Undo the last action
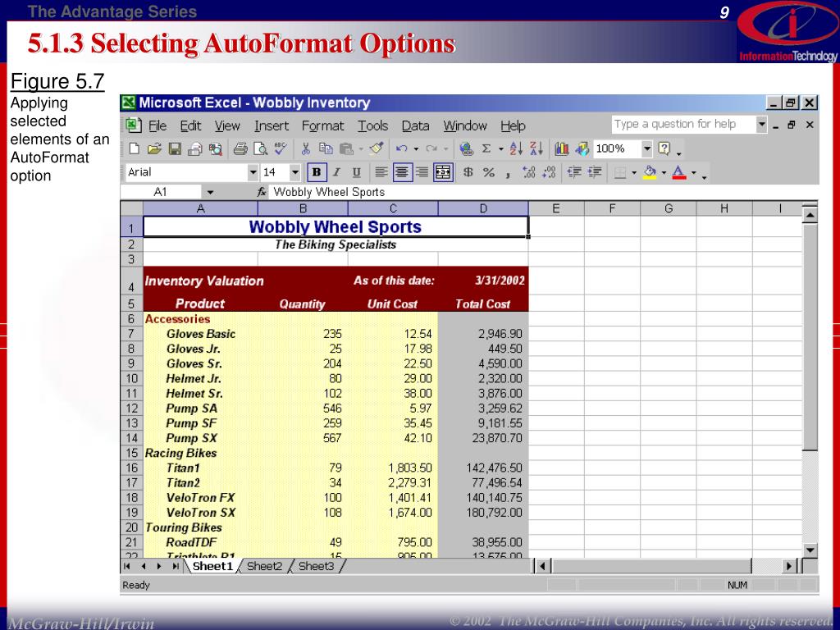 (x=402, y=149)
